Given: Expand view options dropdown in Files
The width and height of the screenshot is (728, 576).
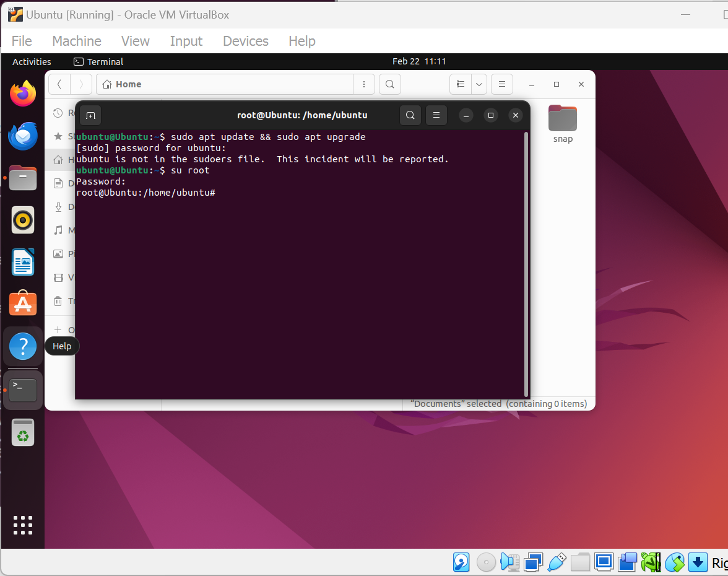Looking at the screenshot, I should [x=479, y=84].
